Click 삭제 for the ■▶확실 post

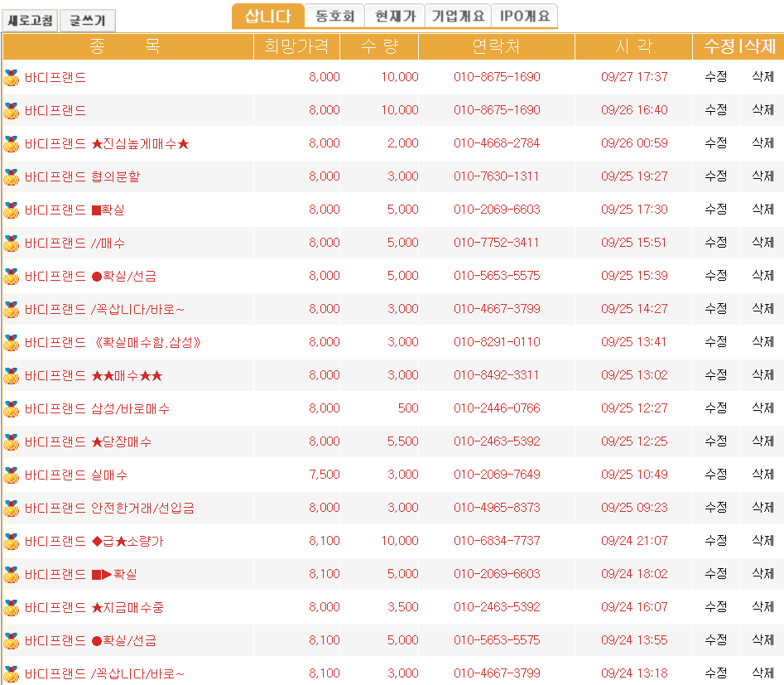point(763,573)
